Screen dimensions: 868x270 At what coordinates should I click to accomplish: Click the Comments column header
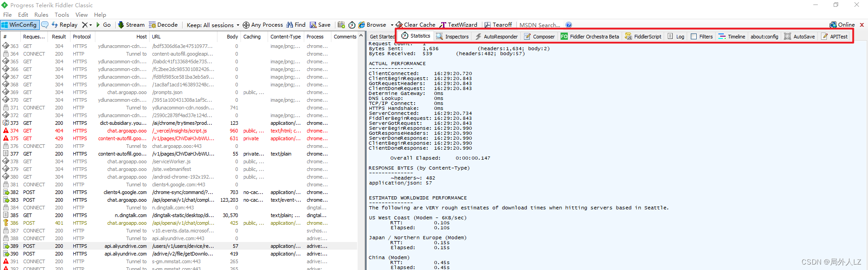coord(345,37)
